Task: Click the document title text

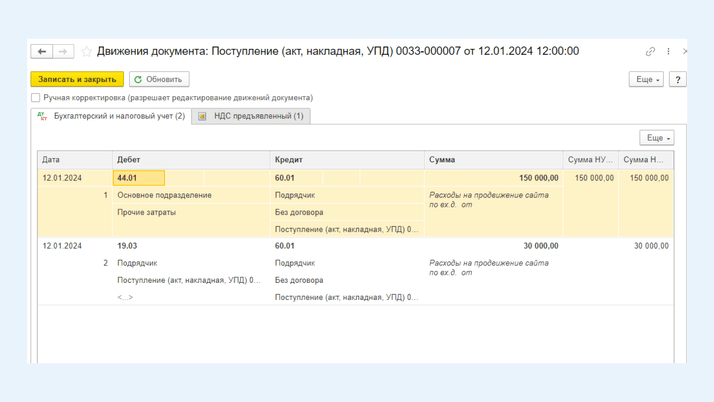Action: [x=338, y=51]
